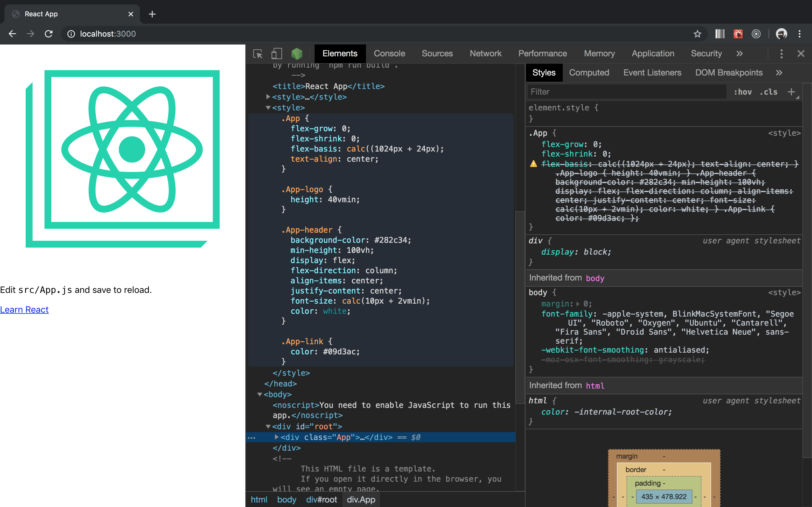
Task: Click the warning triangle beside flex-basis
Action: click(x=533, y=164)
